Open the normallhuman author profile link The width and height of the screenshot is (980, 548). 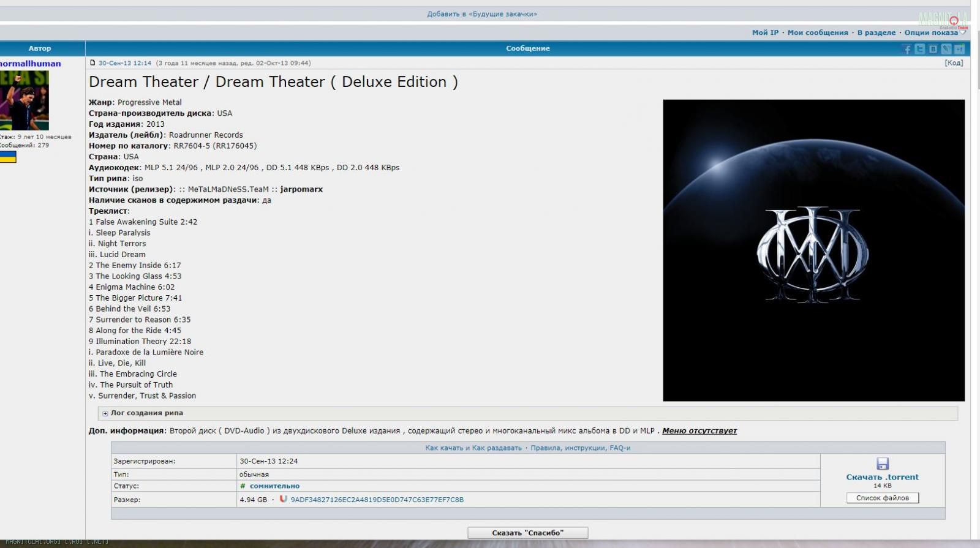click(31, 64)
